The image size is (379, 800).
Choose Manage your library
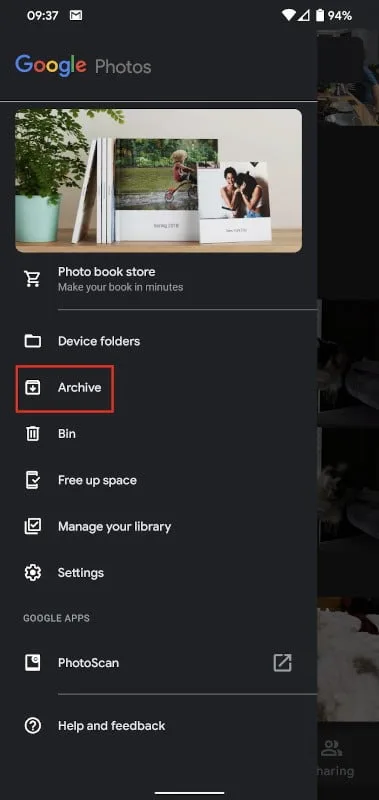(x=159, y=527)
